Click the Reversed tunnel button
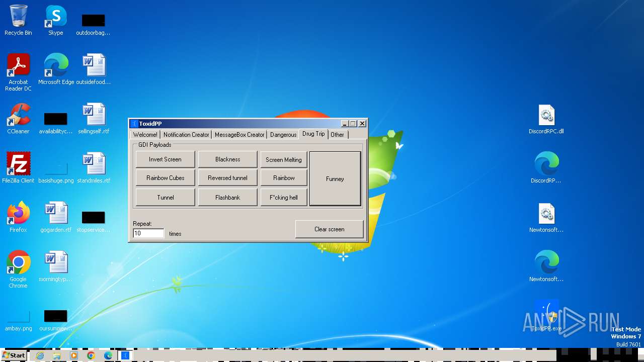This screenshot has height=362, width=644. click(x=227, y=178)
